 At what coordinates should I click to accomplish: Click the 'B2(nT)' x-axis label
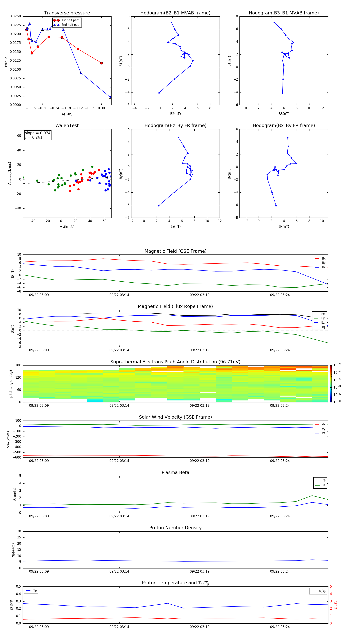point(175,114)
